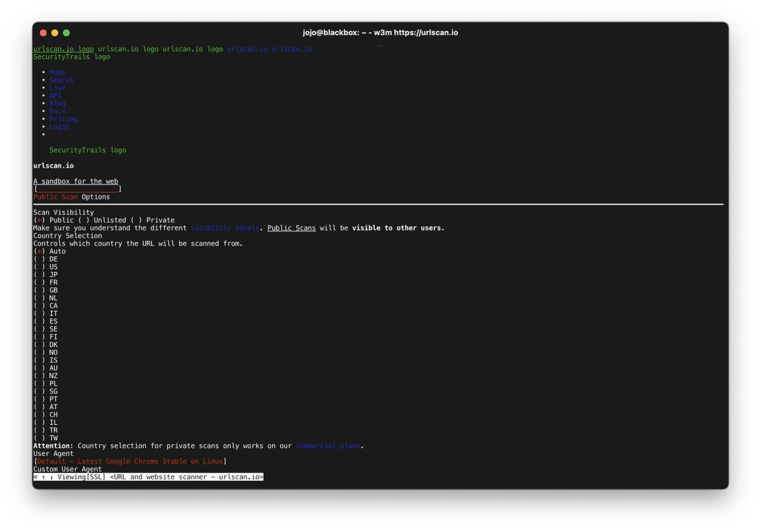Open the Home link
761x532 pixels.
click(x=57, y=72)
